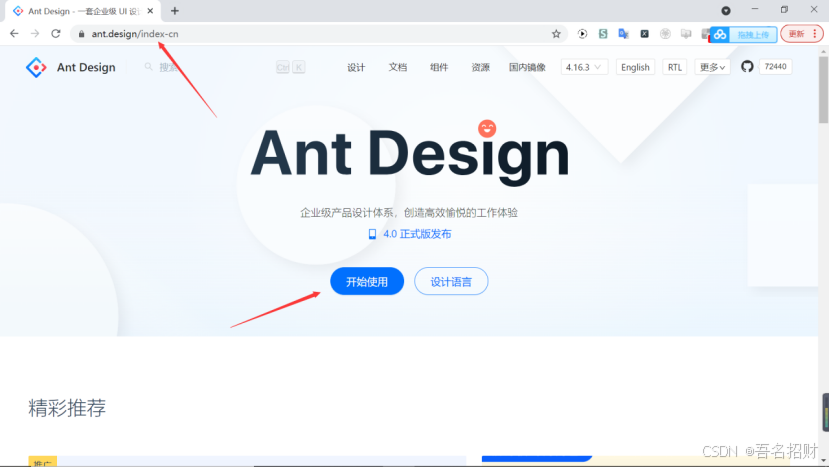Screen dimensions: 830x467
Task: Close the Ant Design browser tab
Action: coord(150,11)
